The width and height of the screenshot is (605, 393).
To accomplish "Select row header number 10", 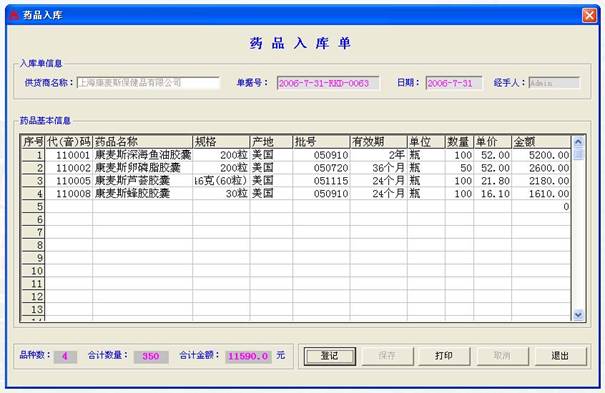I will (33, 271).
